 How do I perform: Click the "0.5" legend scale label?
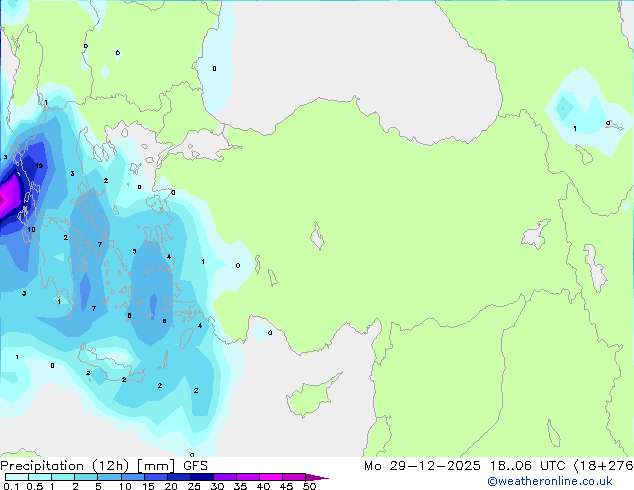point(35,486)
